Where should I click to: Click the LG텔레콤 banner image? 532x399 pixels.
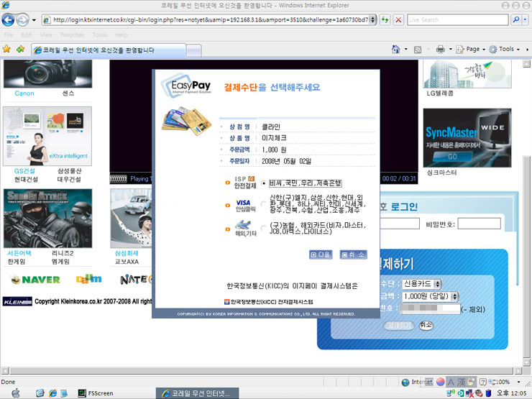(467, 74)
